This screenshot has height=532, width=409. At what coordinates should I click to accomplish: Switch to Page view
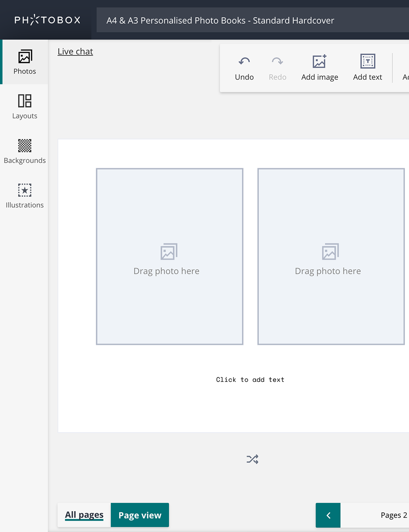click(140, 515)
